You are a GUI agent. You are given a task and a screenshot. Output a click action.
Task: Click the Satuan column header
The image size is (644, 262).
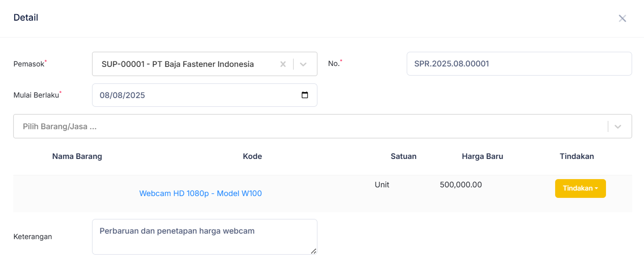point(404,156)
